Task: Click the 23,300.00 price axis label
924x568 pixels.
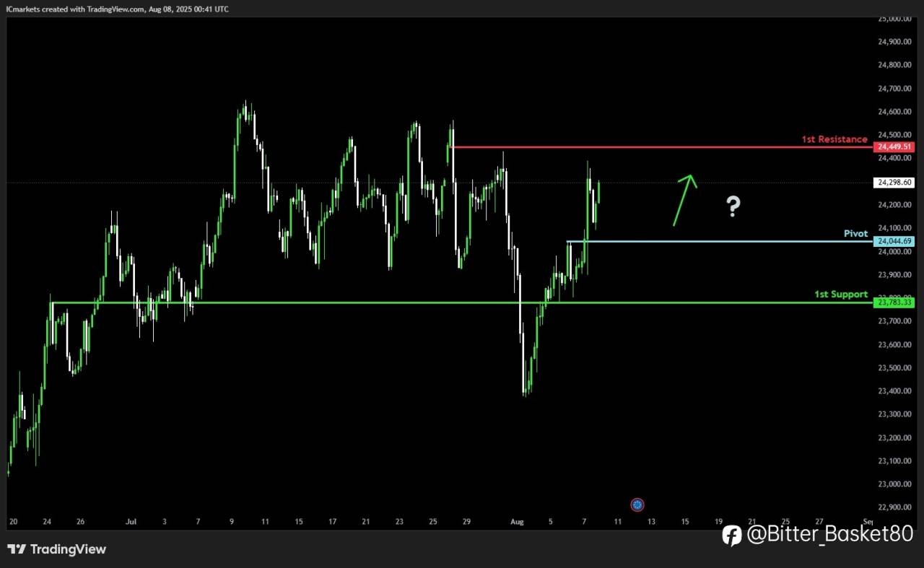Action: [x=894, y=414]
